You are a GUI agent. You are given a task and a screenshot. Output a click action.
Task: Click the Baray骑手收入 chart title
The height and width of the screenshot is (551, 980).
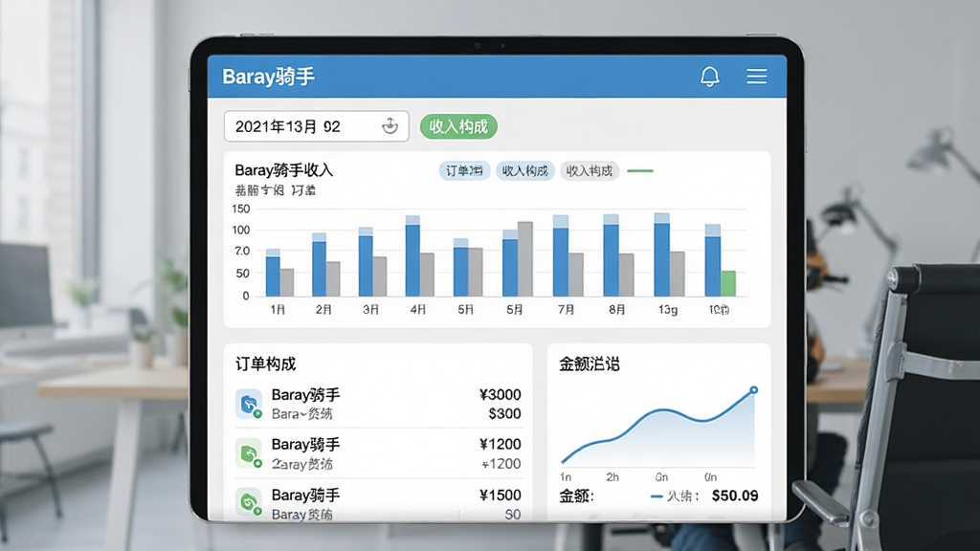pos(283,170)
